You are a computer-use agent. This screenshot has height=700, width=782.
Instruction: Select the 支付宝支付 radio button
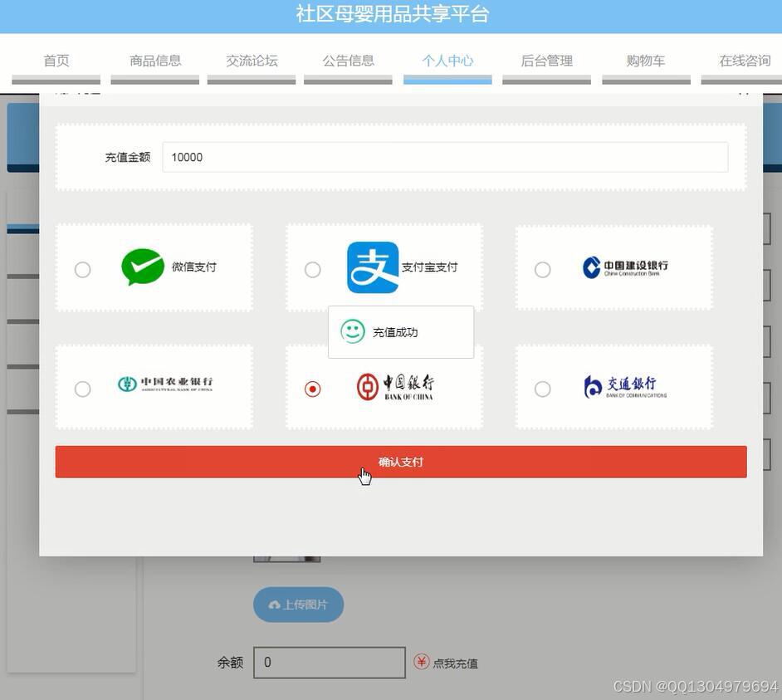click(x=313, y=269)
